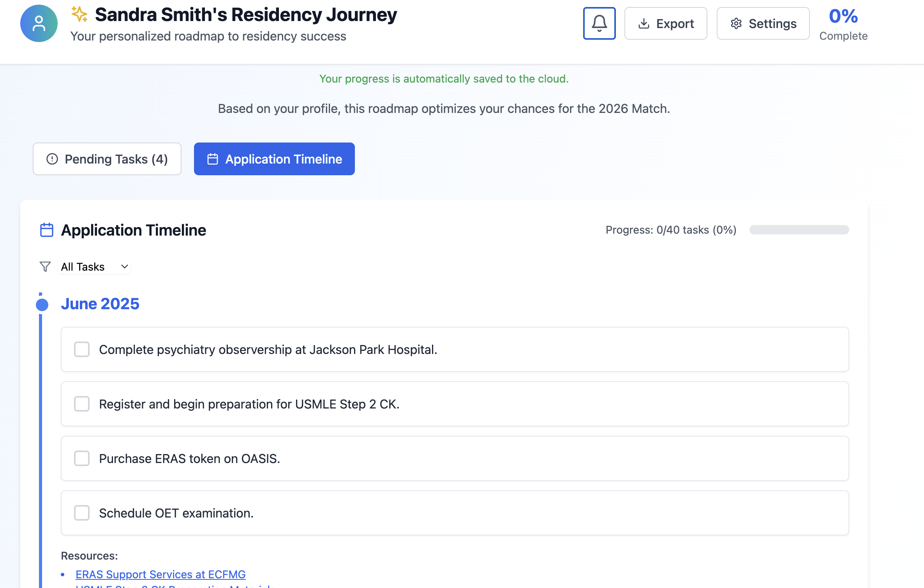This screenshot has height=588, width=924.
Task: Check the Purchase ERAS token task
Action: [82, 458]
